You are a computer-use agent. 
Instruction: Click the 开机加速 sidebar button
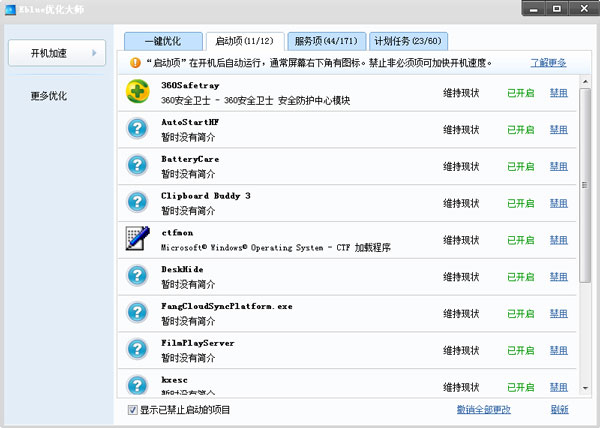(x=57, y=53)
